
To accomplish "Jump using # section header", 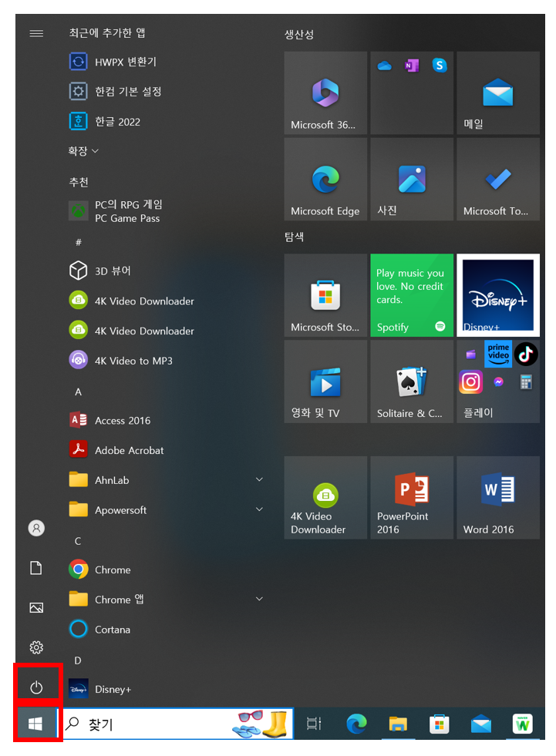I will (78, 242).
